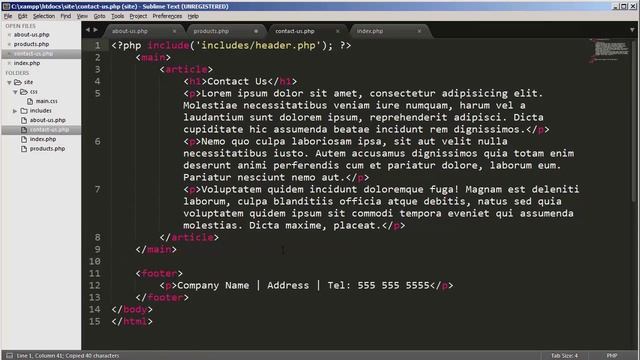The image size is (640, 360).
Task: Open index.php from Open Files list
Action: click(27, 63)
